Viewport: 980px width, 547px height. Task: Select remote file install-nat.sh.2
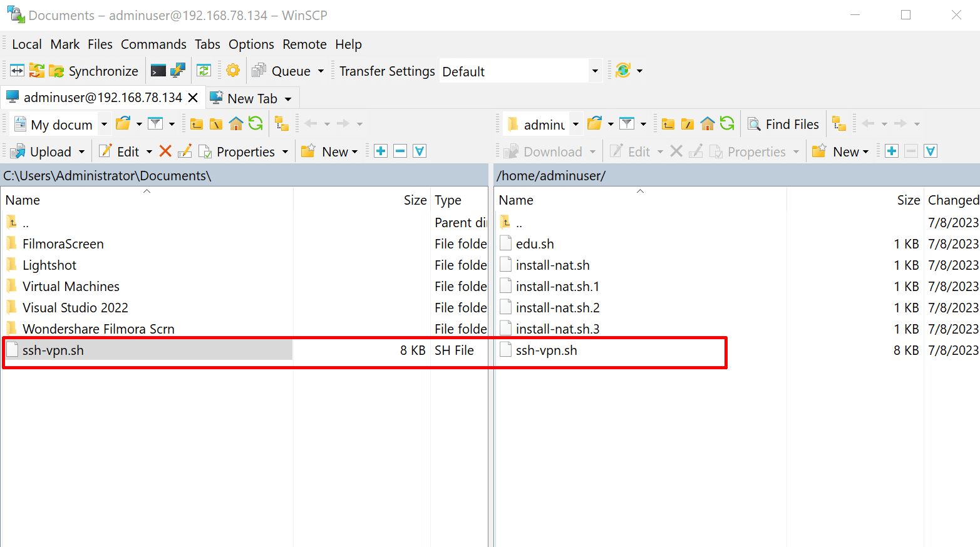pos(557,308)
